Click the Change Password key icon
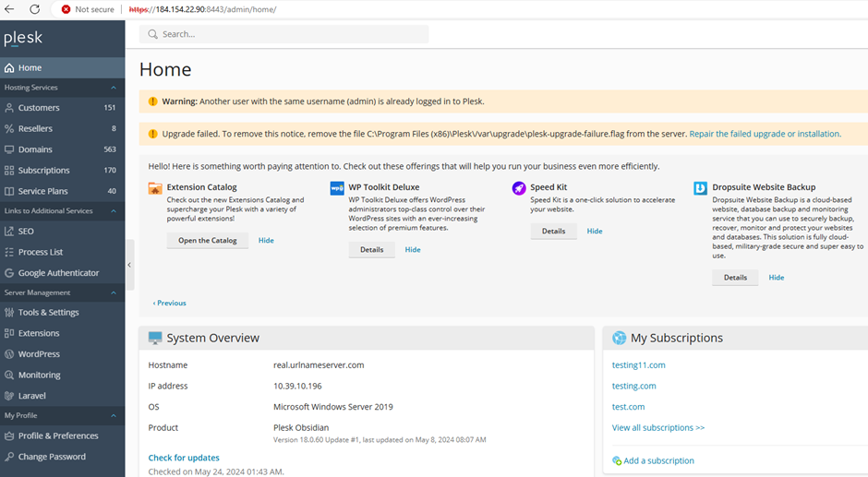Viewport: 868px width, 477px height. point(9,457)
